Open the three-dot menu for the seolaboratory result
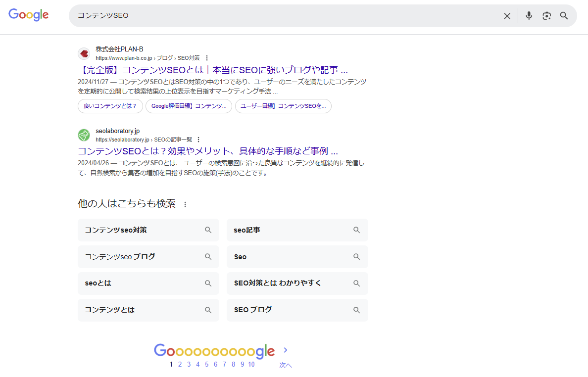588x377 pixels. coord(198,139)
